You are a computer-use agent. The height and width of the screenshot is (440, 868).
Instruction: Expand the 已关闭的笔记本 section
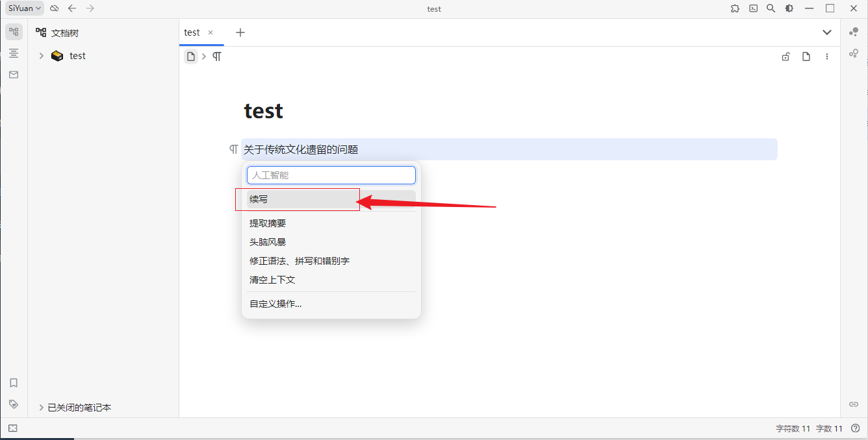42,408
